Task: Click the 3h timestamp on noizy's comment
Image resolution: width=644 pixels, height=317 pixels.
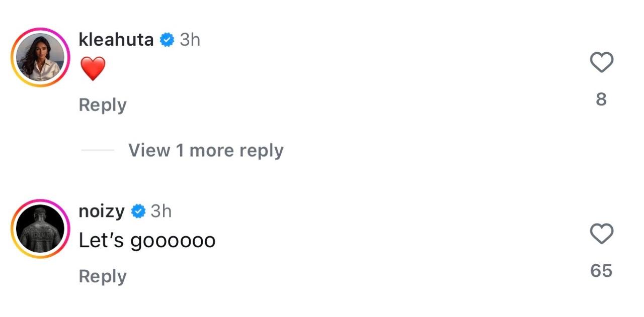Action: pos(162,212)
